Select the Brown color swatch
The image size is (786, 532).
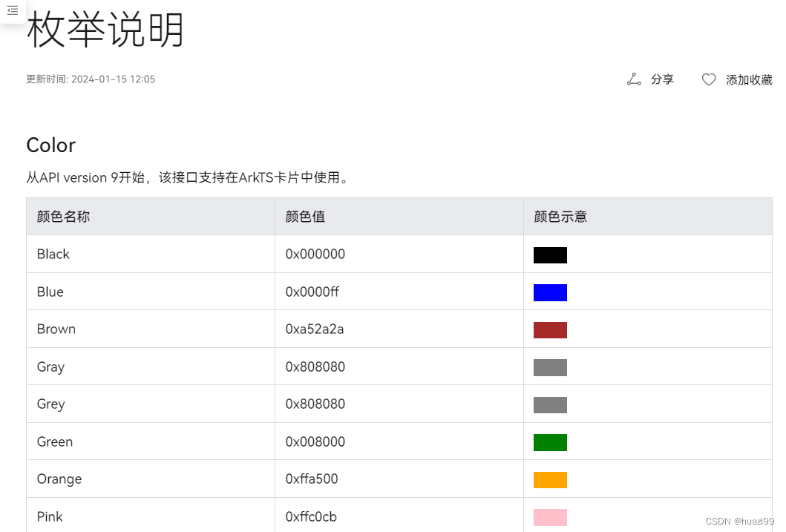[x=550, y=330]
